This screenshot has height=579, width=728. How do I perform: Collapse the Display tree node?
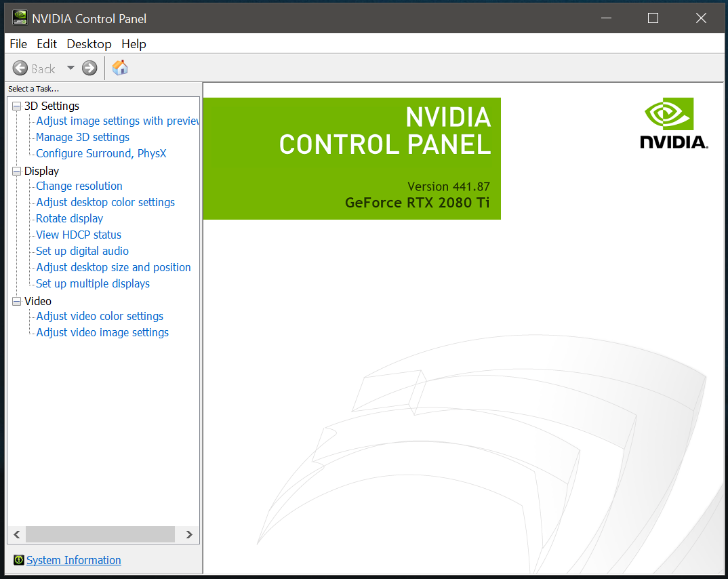(17, 172)
